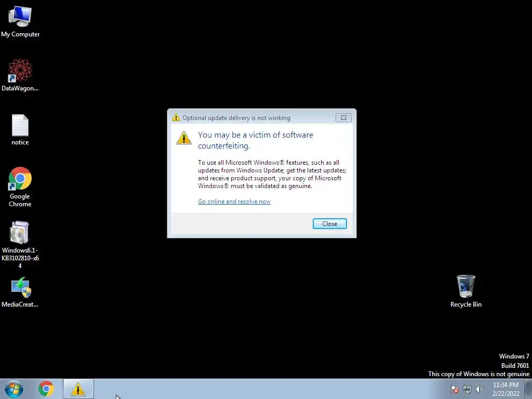The image size is (532, 399).
Task: Click the Close button in the dialog
Action: pos(329,223)
